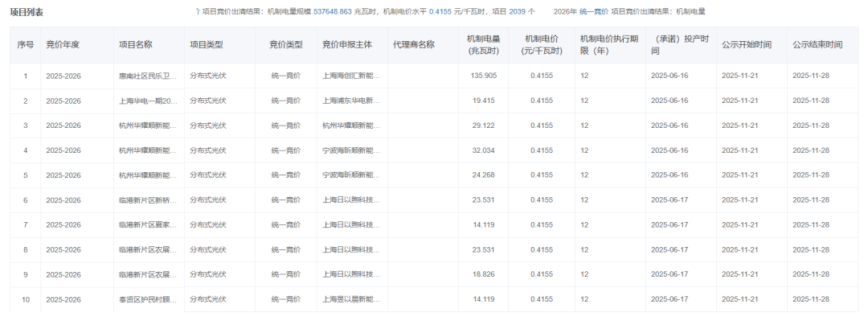Select the 代理商名称 column header
The height and width of the screenshot is (325, 868).
[414, 44]
